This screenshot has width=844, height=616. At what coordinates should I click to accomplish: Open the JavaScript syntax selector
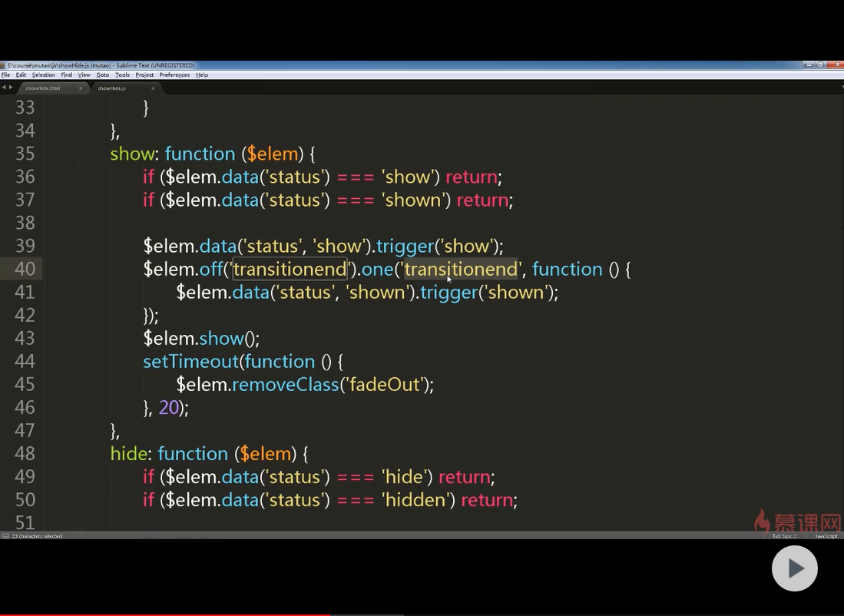point(826,536)
